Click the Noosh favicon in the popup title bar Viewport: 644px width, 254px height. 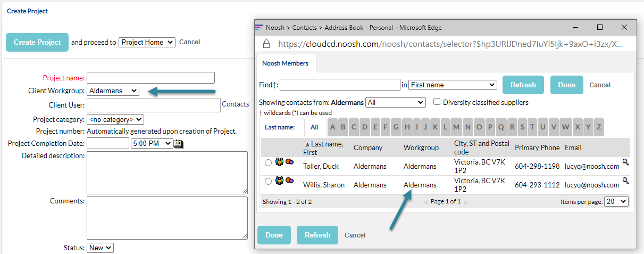(259, 27)
